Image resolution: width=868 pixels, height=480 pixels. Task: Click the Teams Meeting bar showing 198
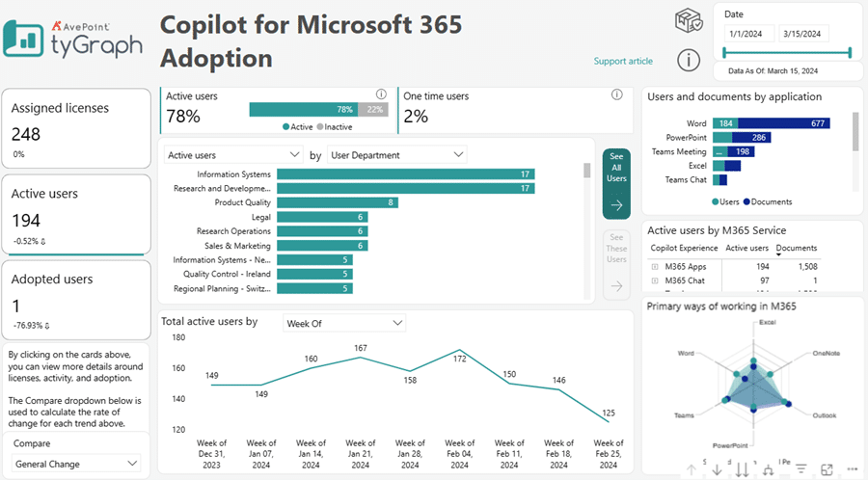point(742,151)
